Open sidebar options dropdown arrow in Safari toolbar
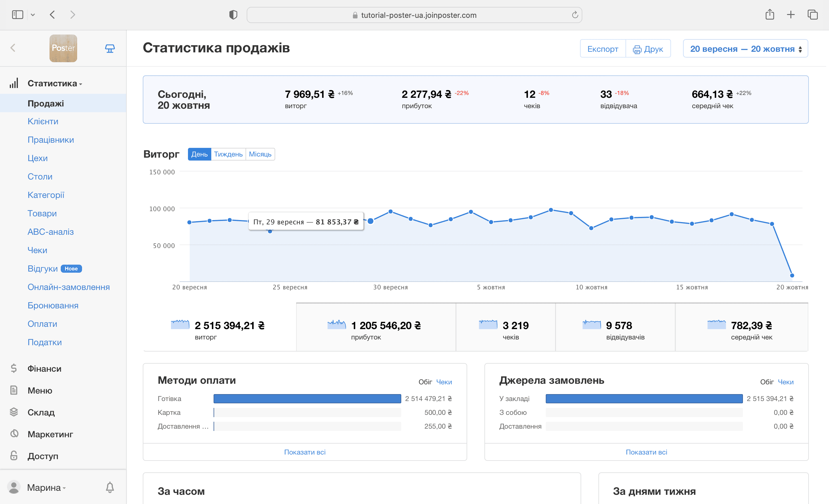Viewport: 829px width, 504px height. point(33,15)
